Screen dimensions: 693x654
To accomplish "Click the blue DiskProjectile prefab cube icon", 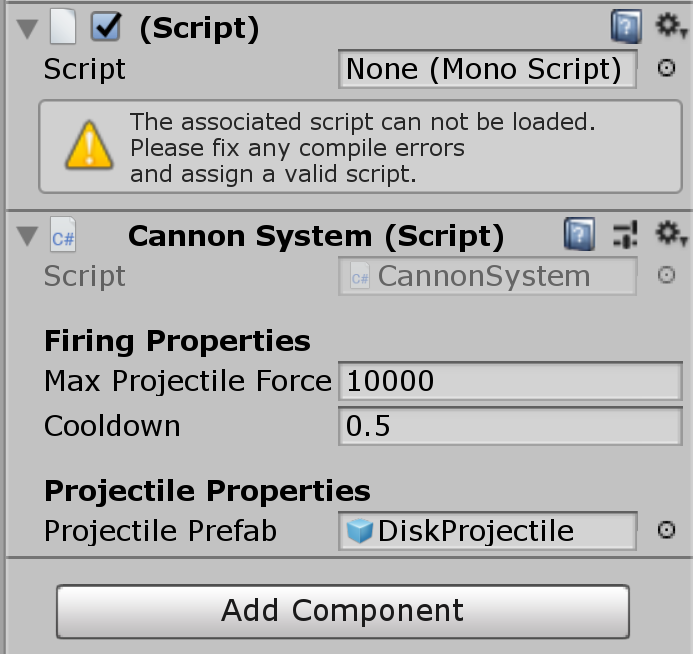I will [359, 531].
